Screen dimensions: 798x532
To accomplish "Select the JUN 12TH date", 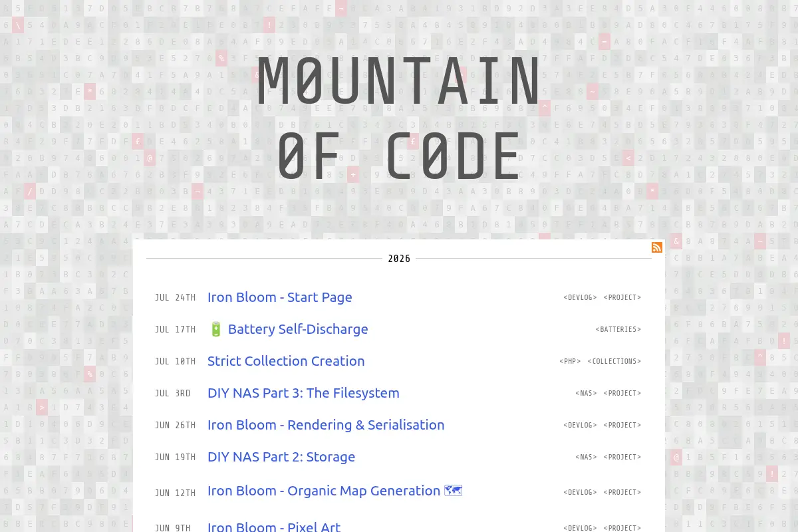I will pos(175,493).
